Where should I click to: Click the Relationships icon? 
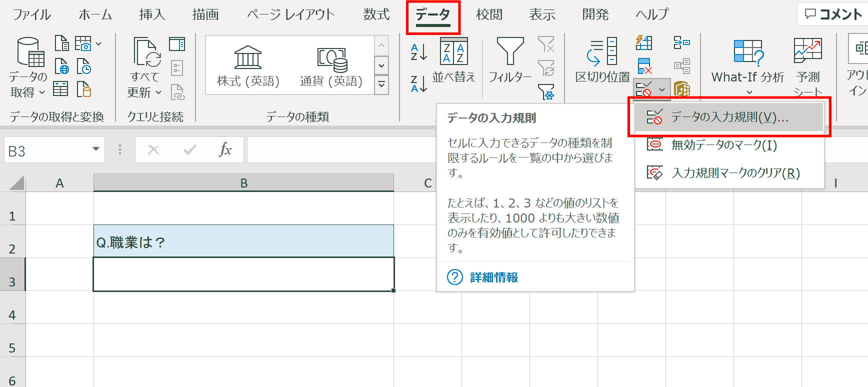682,66
